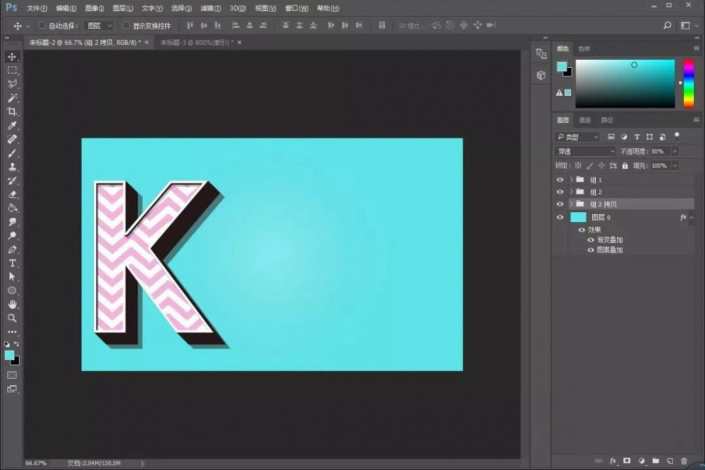This screenshot has height=470, width=705.
Task: Open the blend mode 穿透 dropdown
Action: click(585, 152)
